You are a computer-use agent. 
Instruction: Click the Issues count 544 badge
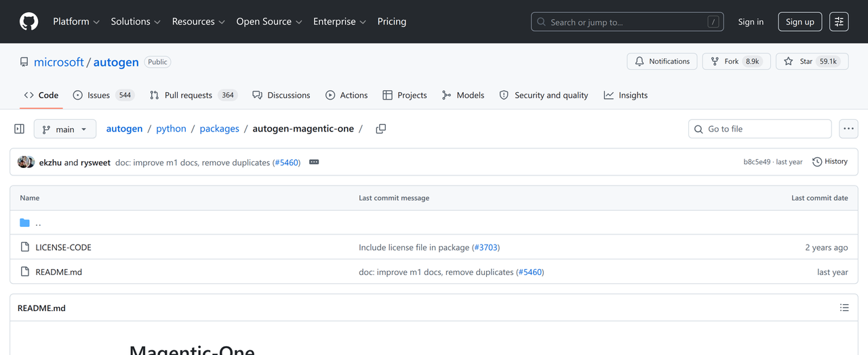tap(125, 96)
